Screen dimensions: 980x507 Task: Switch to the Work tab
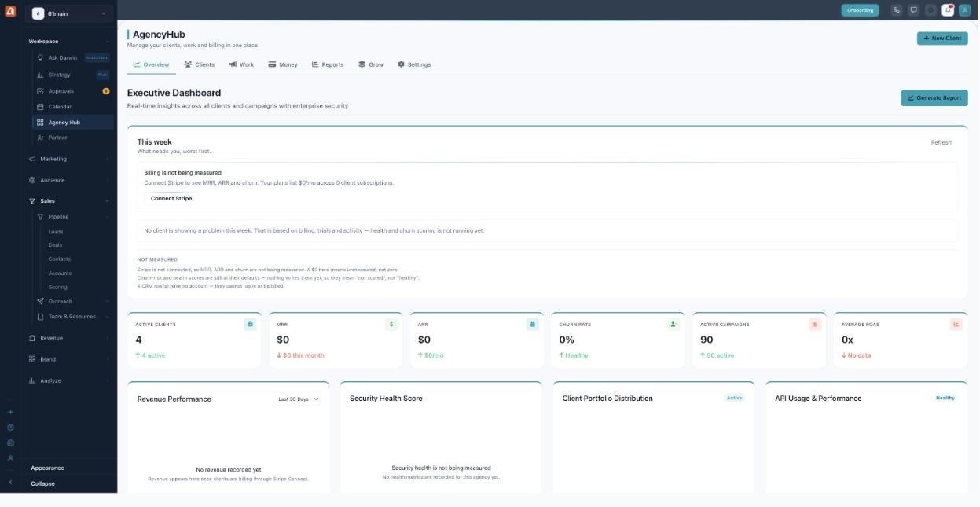(241, 64)
